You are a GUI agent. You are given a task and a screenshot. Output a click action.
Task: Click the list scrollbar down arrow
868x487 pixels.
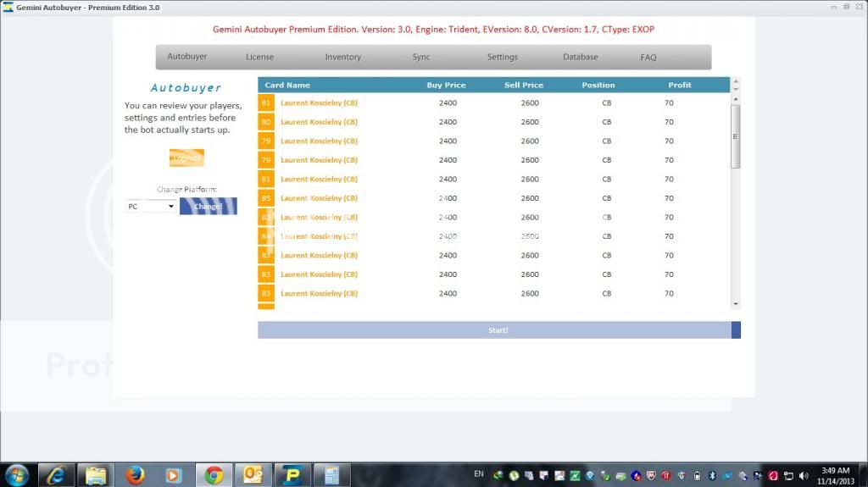(736, 304)
